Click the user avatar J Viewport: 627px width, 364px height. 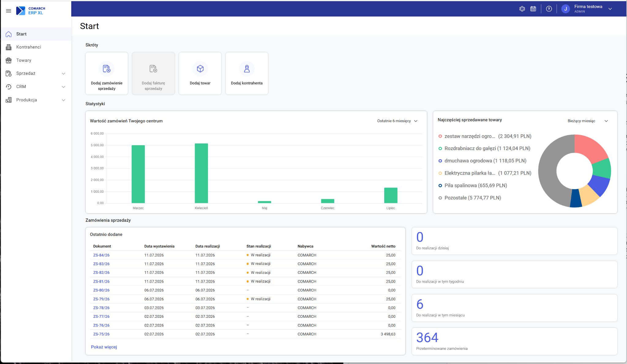[x=566, y=9]
